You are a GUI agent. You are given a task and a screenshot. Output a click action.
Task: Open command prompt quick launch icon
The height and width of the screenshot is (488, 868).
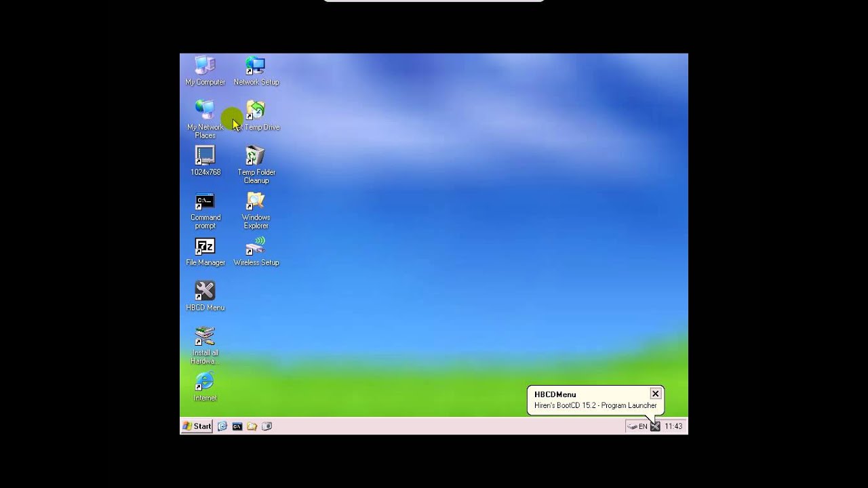click(x=237, y=426)
